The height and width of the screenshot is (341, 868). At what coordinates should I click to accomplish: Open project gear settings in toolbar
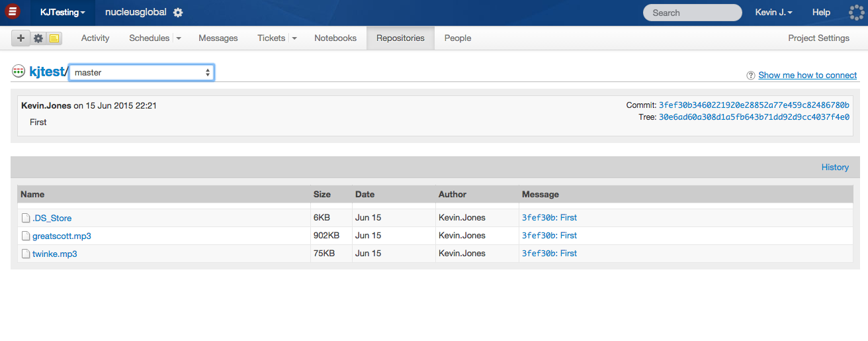(38, 38)
